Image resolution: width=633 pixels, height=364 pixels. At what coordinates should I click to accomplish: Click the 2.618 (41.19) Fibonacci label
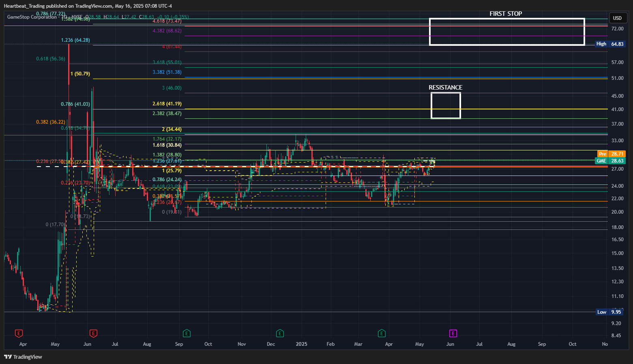[x=167, y=104]
